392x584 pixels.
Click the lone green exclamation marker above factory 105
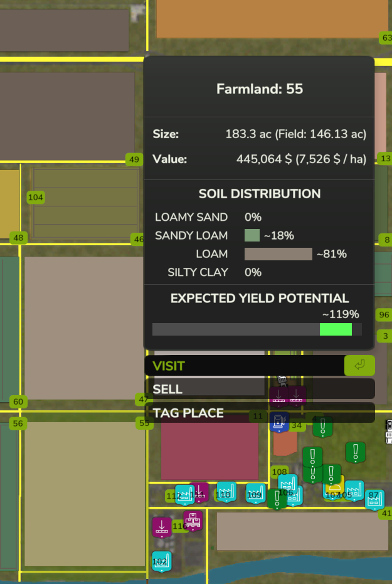pos(356,452)
